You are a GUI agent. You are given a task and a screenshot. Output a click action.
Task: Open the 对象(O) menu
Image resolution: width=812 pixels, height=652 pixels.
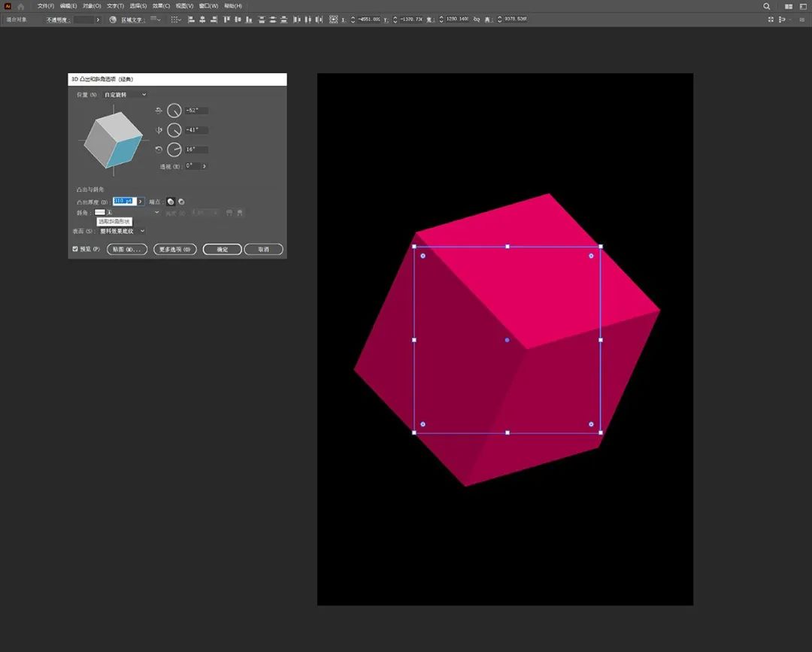(x=91, y=6)
